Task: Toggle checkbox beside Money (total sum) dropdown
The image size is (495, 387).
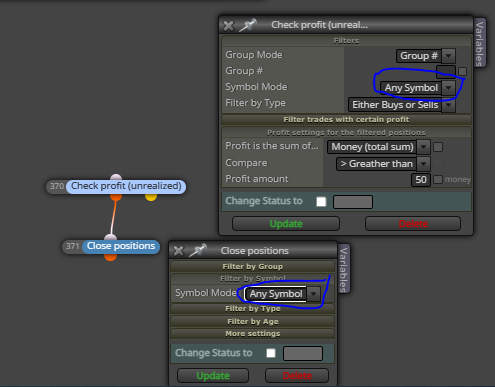Action: (x=438, y=147)
